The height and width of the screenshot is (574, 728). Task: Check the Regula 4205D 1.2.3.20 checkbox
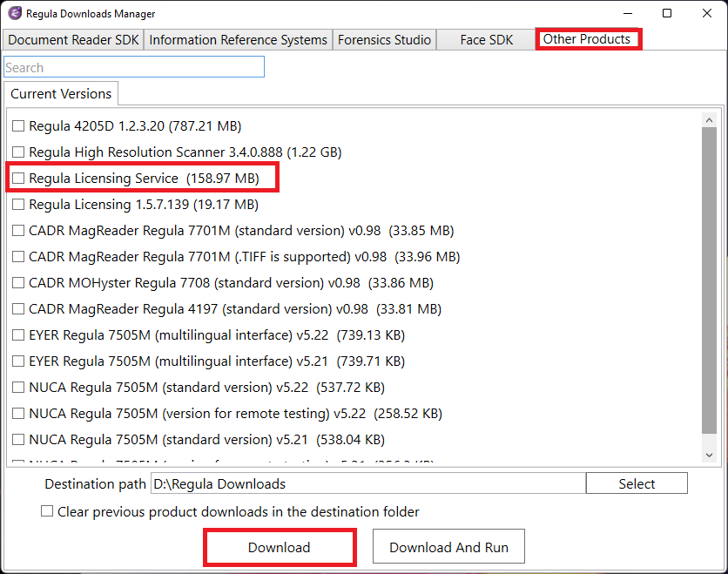[x=18, y=125]
